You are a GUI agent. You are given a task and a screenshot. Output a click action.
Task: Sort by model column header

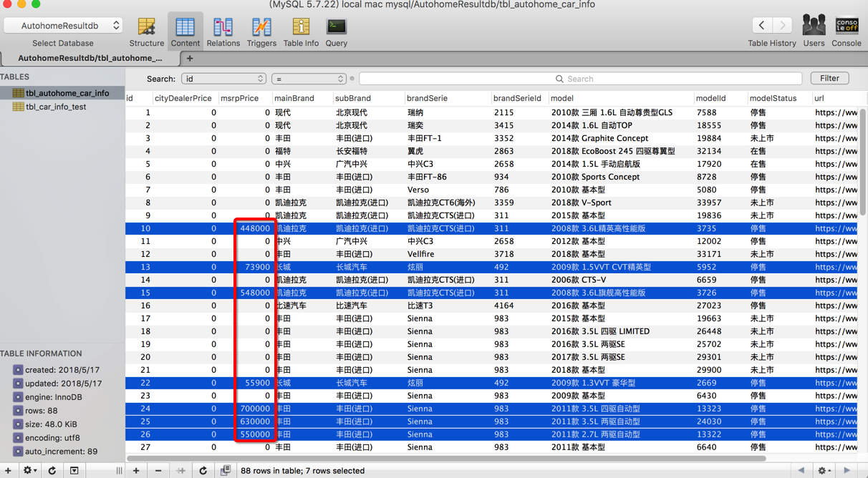coord(620,98)
